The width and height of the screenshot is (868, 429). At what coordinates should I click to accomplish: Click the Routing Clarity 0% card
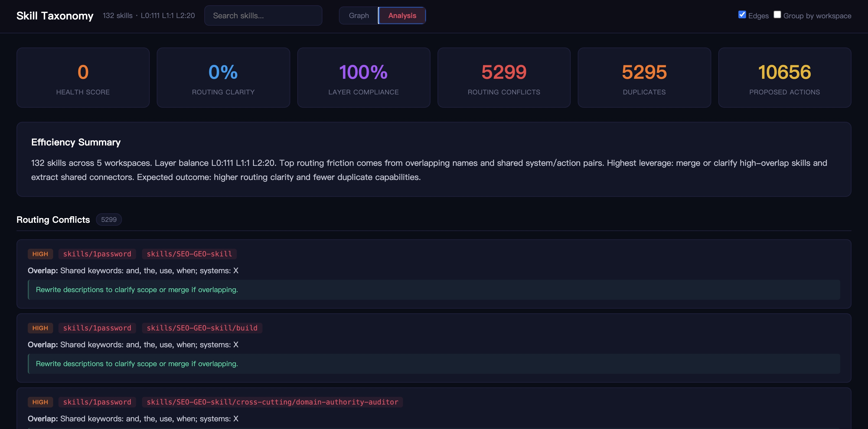(223, 77)
